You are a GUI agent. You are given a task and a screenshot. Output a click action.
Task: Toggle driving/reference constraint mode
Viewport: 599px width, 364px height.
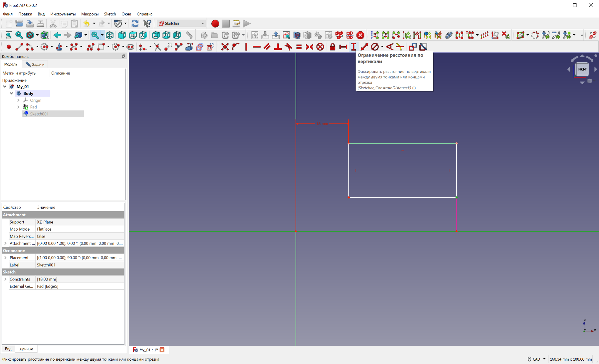413,47
